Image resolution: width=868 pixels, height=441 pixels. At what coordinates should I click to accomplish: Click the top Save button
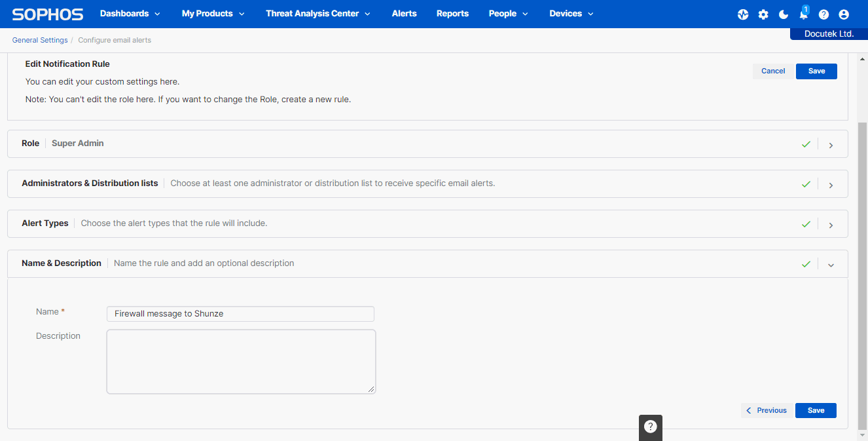[816, 71]
